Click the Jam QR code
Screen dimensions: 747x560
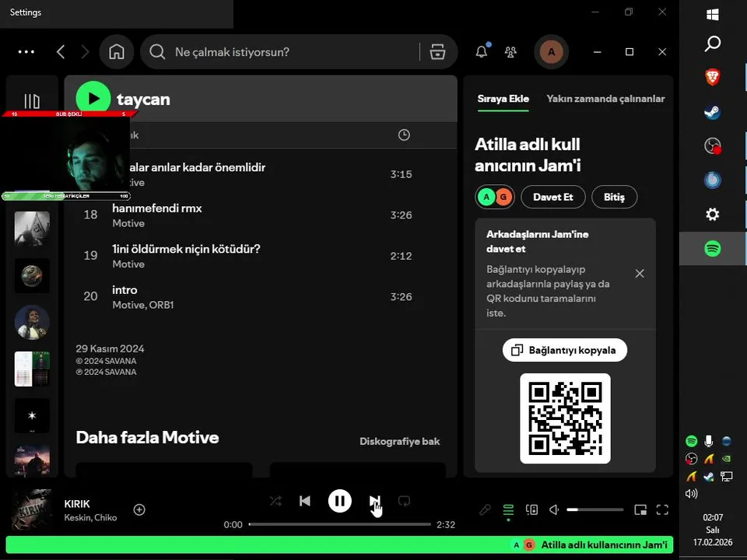[x=565, y=418]
